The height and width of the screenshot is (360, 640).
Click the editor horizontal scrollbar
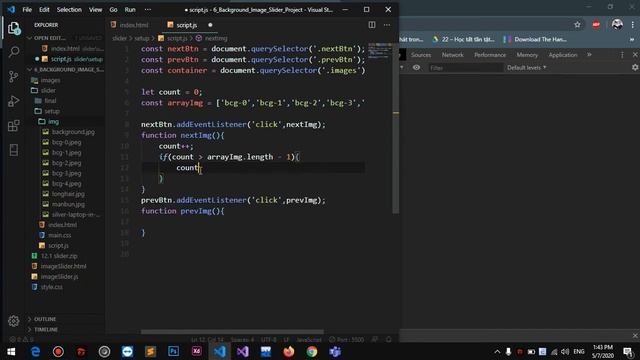point(232,332)
